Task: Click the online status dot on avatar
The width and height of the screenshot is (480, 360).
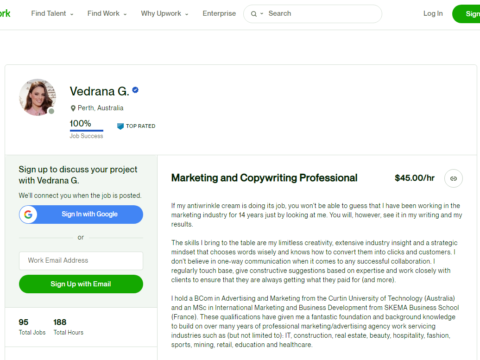Action: click(51, 111)
